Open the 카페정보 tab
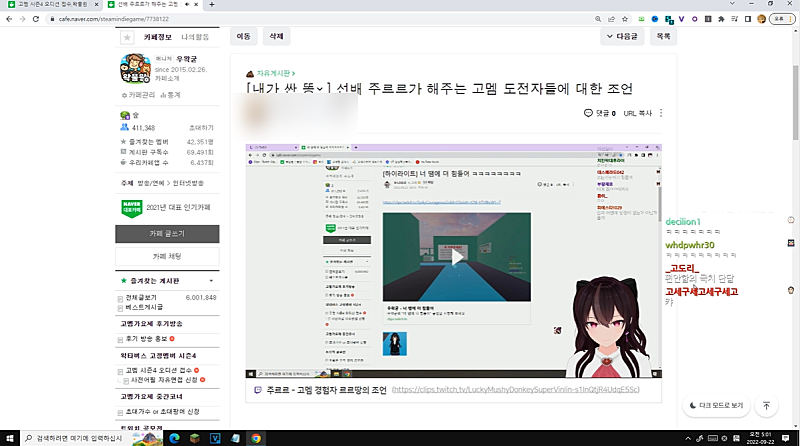800x446 pixels. click(x=157, y=37)
